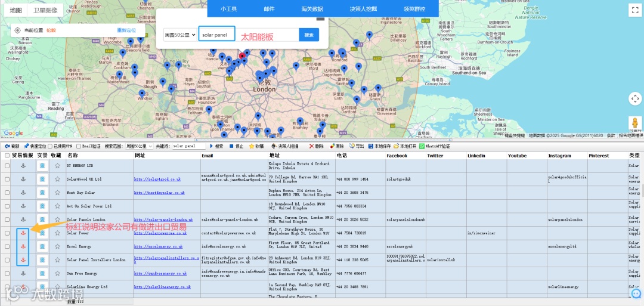Toggle map fullscreen icon
644x306 pixels.
coord(634,10)
